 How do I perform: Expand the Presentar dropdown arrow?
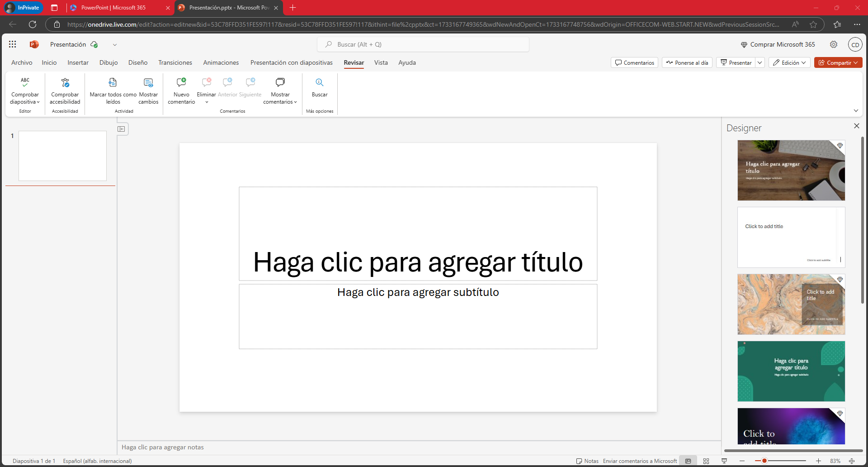[x=760, y=63]
